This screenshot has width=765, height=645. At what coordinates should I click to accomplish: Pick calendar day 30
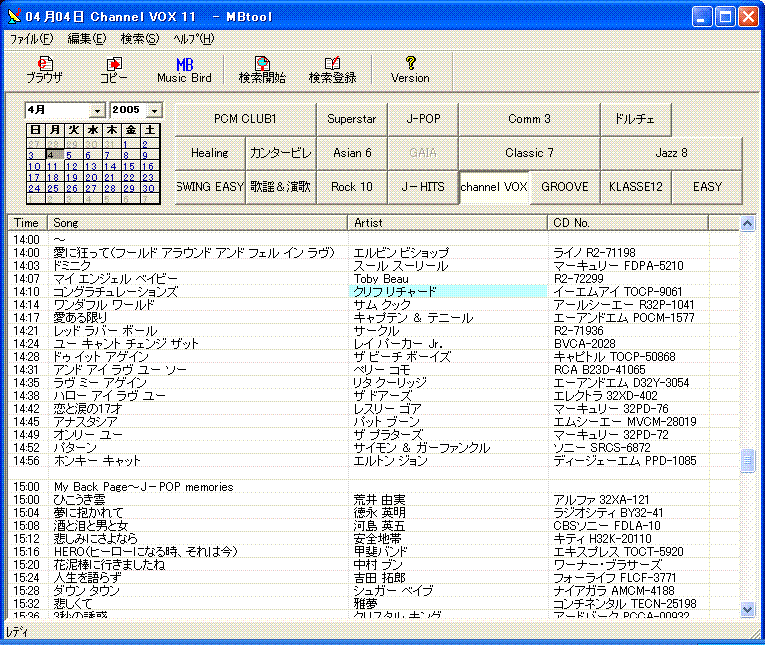pos(148,188)
